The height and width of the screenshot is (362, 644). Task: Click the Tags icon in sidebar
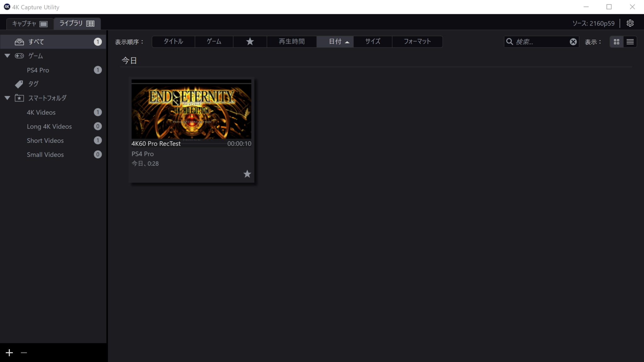[x=19, y=84]
